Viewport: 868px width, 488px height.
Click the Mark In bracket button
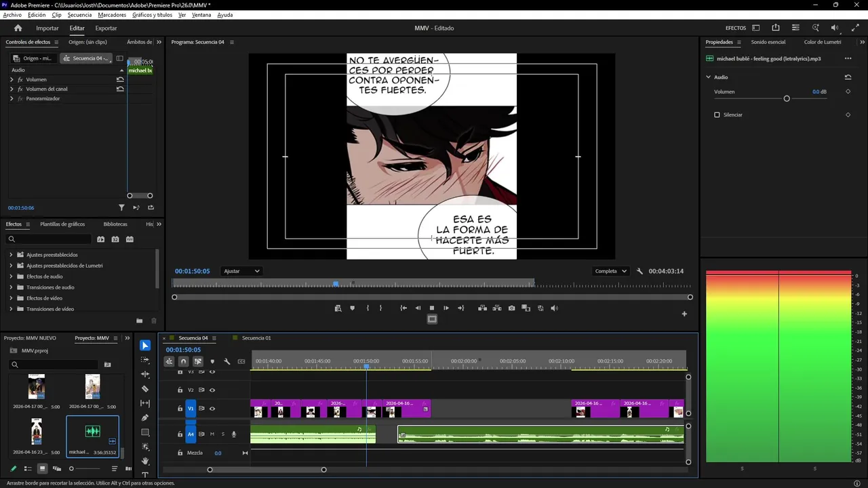click(x=368, y=308)
